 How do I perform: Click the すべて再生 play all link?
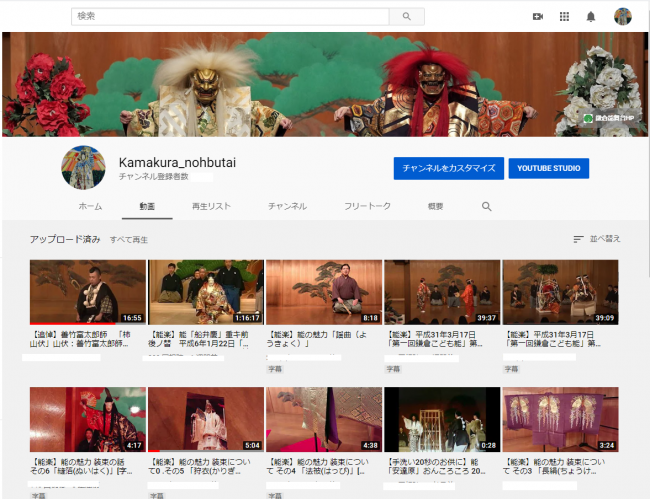point(129,240)
